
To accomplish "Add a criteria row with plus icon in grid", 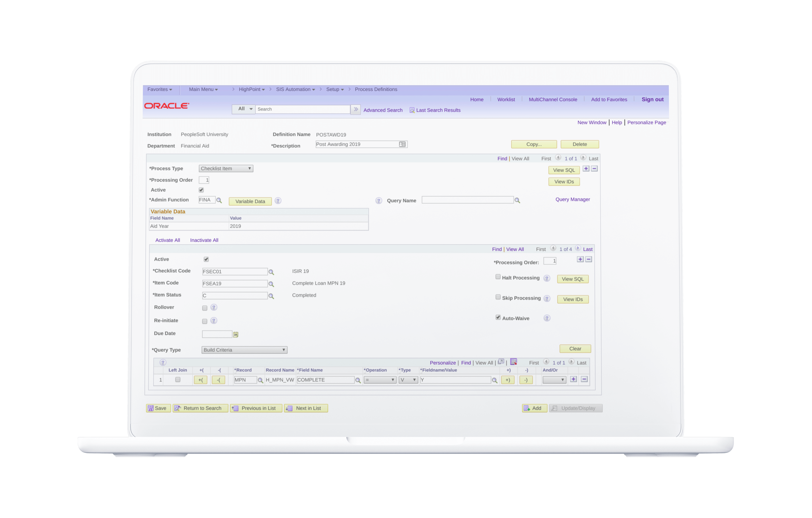I will click(574, 379).
